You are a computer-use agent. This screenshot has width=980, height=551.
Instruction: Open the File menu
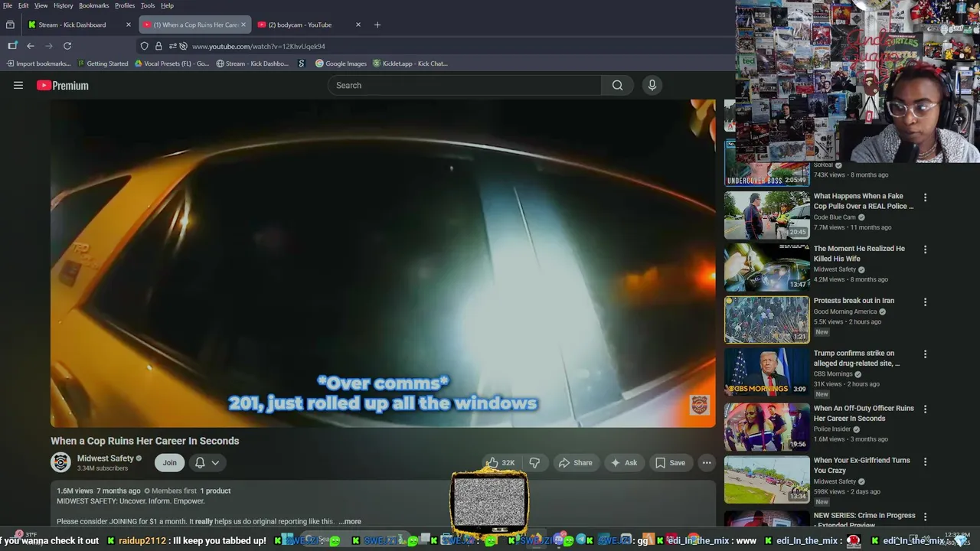tap(8, 5)
